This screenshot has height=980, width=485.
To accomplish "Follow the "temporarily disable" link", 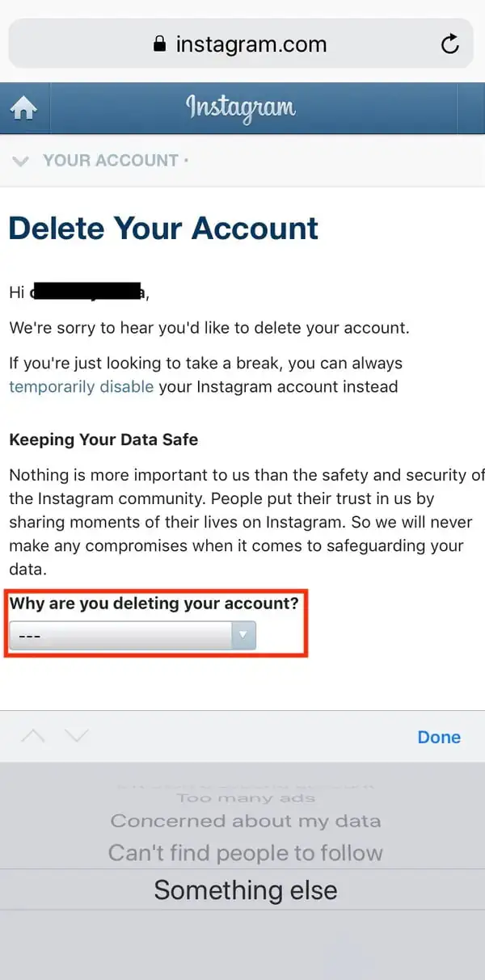I will click(81, 386).
